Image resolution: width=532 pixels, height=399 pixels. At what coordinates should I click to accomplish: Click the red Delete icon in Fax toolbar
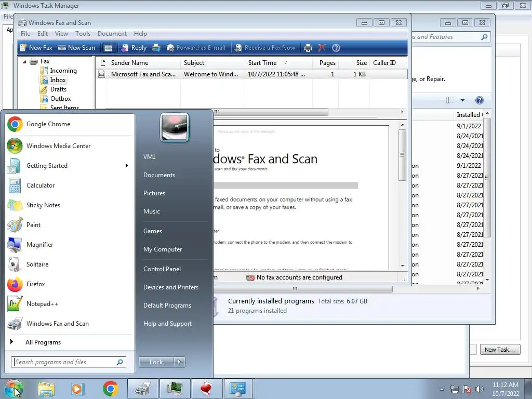322,48
